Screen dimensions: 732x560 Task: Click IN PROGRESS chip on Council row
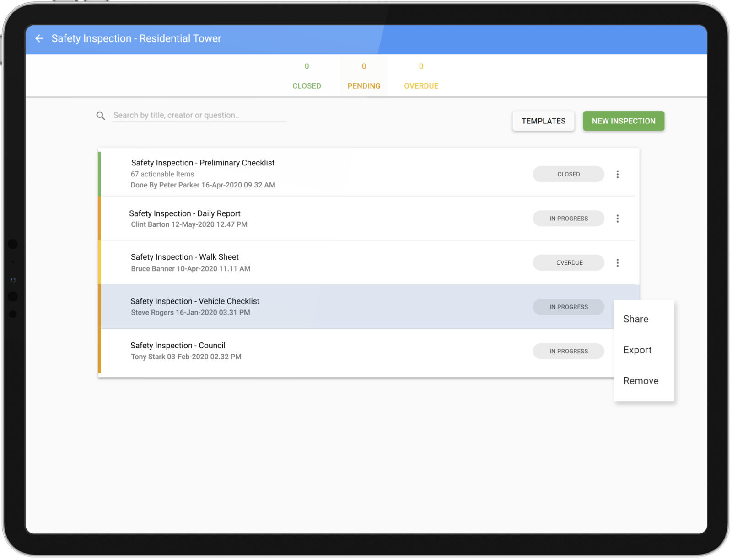568,351
